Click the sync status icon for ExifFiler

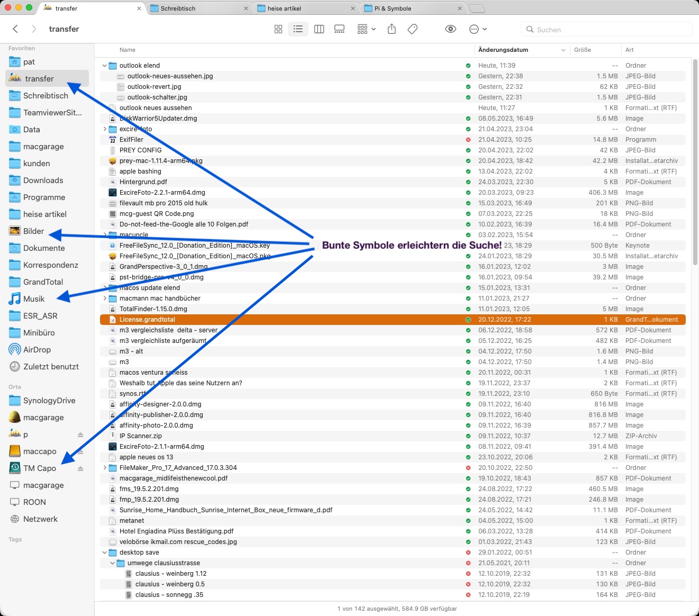click(468, 140)
